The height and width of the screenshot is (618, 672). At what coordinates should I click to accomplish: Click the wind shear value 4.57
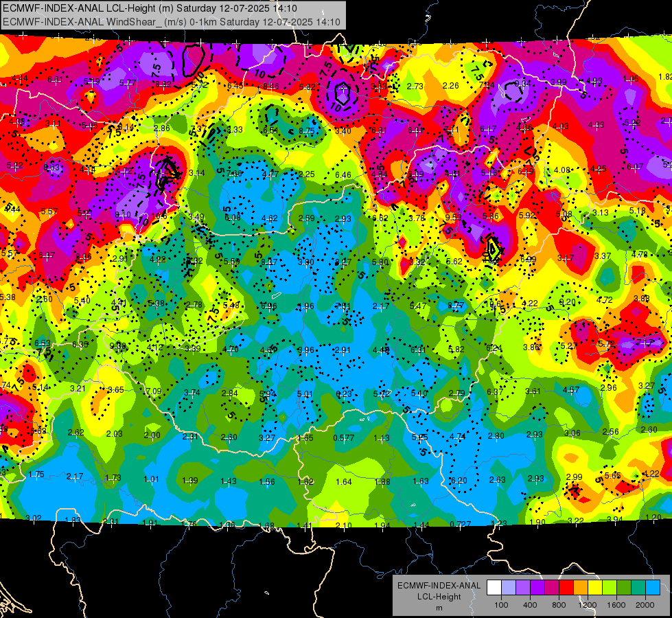click(x=571, y=390)
